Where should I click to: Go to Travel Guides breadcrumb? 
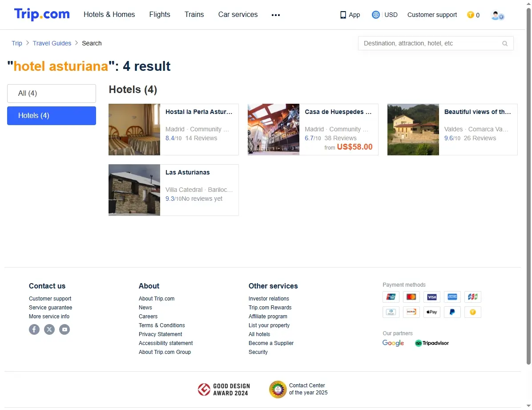pos(52,43)
